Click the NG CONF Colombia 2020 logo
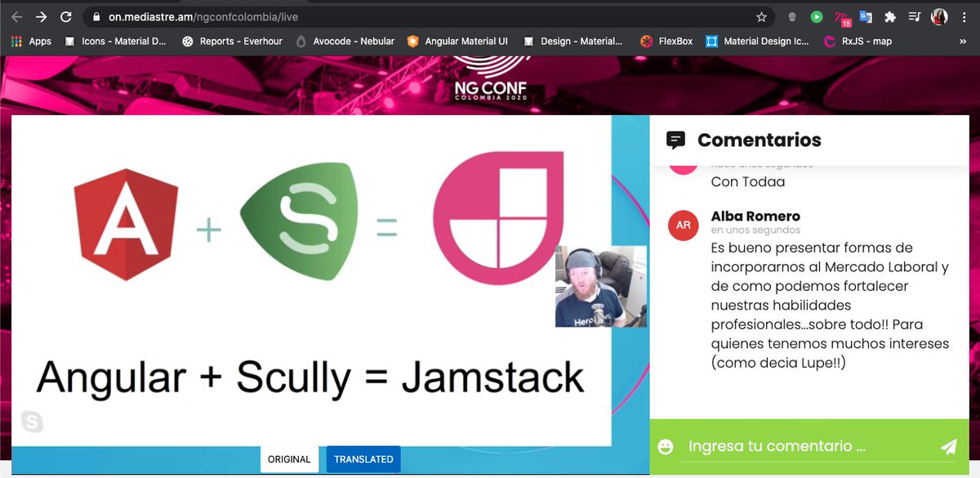The width and height of the screenshot is (980, 478). click(491, 80)
